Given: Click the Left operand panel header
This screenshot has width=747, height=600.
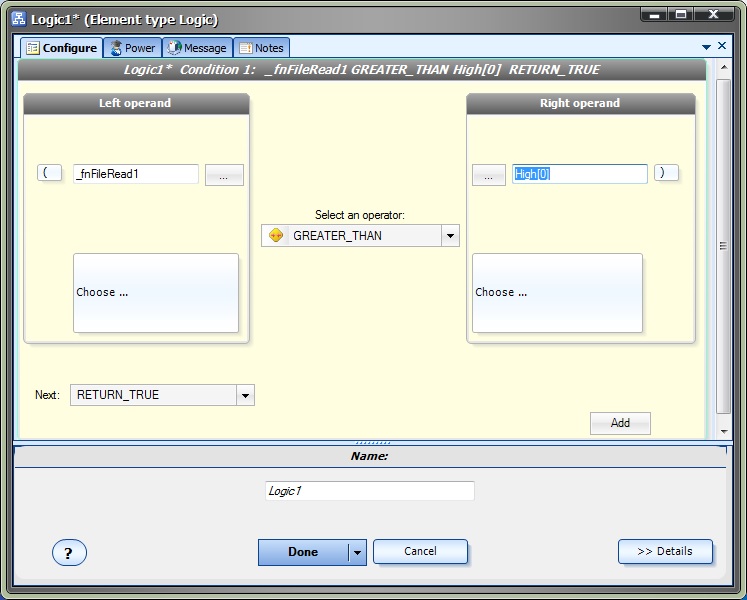Looking at the screenshot, I should pyautogui.click(x=136, y=103).
